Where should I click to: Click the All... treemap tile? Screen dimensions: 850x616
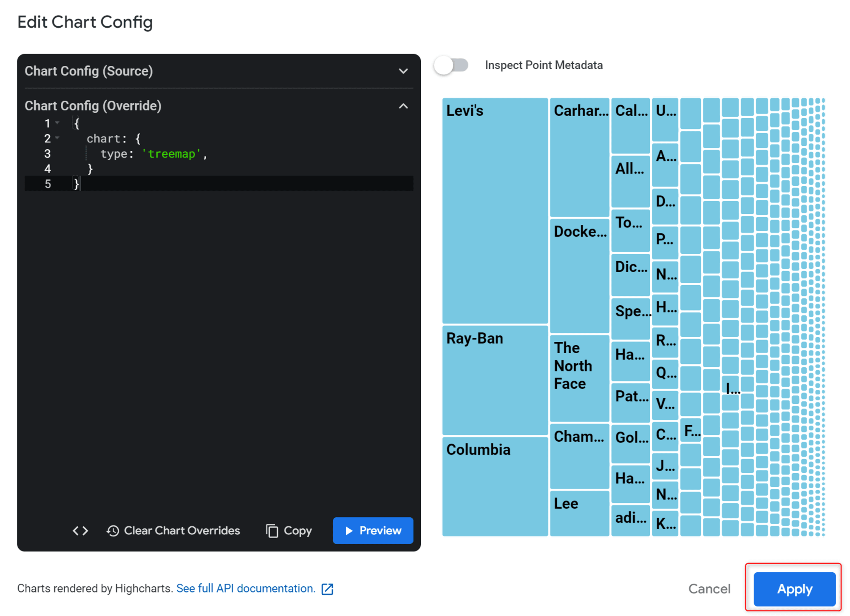pos(631,182)
